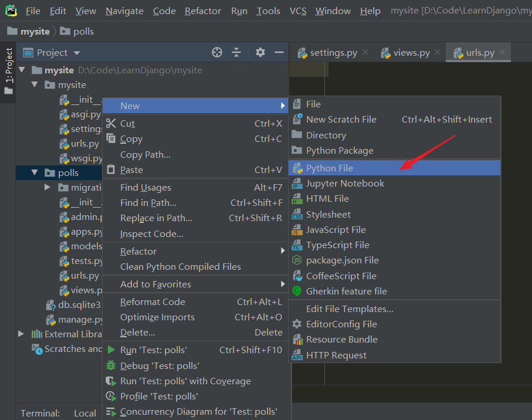Click the EditorConfig File gear icon
Image resolution: width=532 pixels, height=420 pixels.
point(297,324)
